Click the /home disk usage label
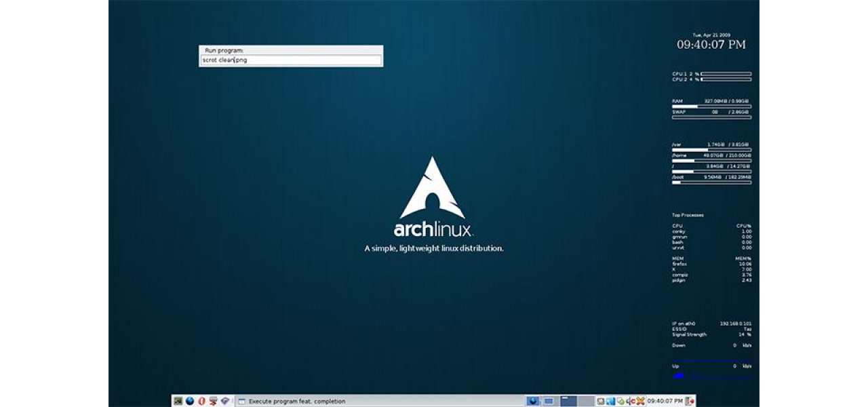This screenshot has width=868, height=407. (x=679, y=155)
